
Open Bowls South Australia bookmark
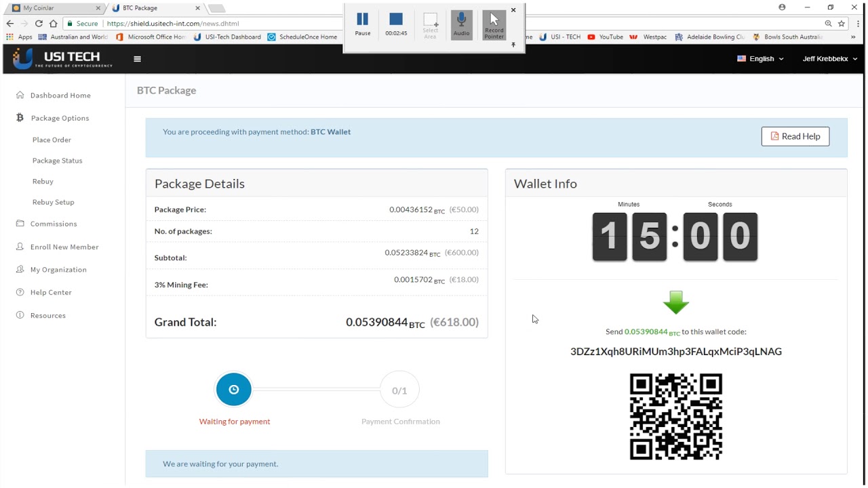[x=787, y=37]
